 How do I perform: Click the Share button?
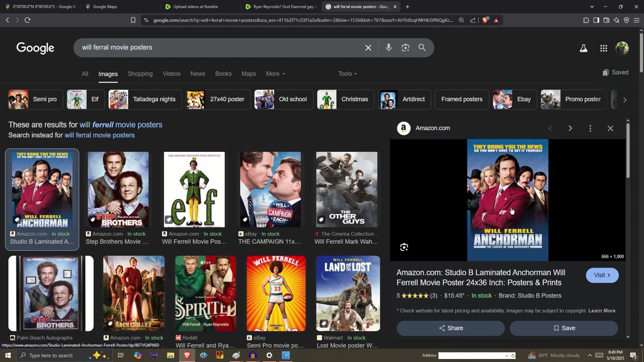450,328
